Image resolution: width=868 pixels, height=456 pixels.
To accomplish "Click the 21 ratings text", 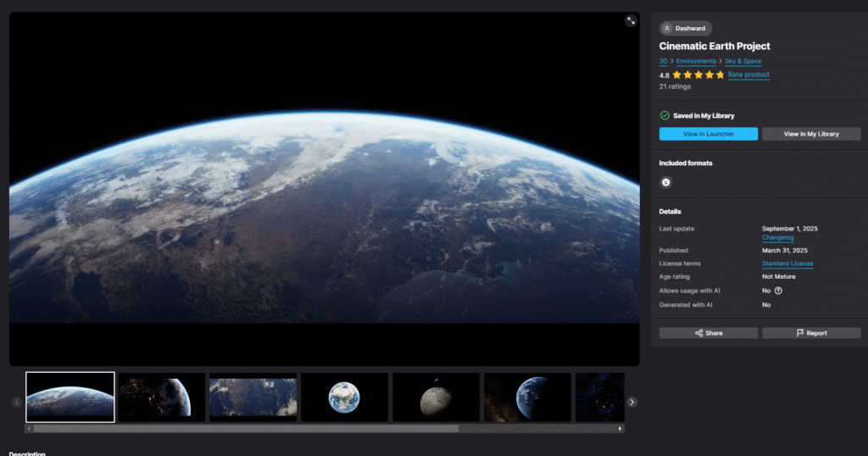I will pos(675,86).
